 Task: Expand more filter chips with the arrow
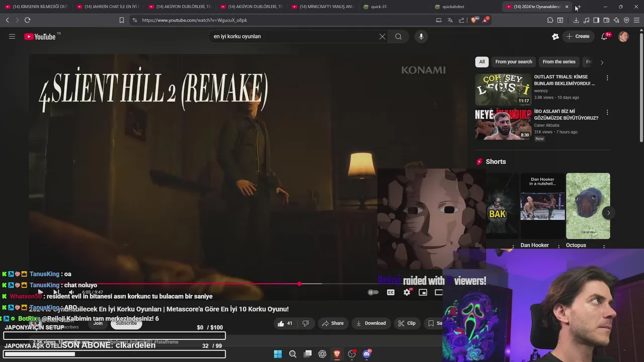(602, 62)
